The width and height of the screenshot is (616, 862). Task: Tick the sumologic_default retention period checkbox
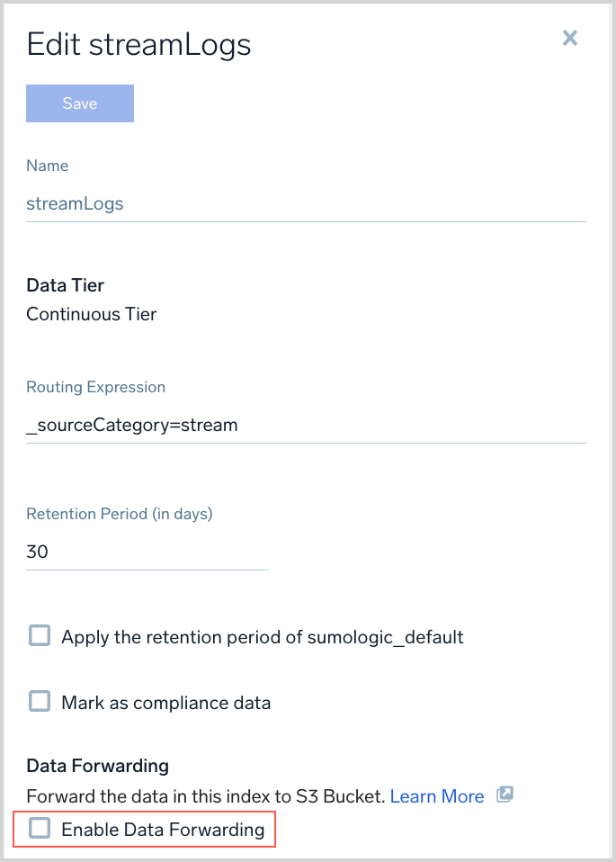[x=40, y=636]
